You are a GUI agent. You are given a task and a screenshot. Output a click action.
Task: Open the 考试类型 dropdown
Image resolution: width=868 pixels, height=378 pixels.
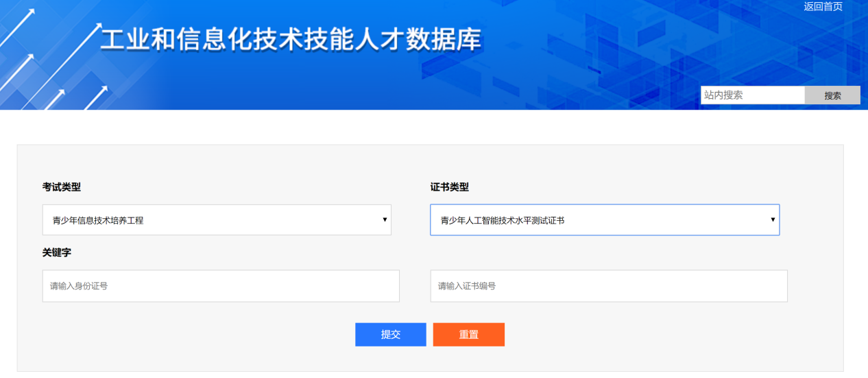coord(217,220)
